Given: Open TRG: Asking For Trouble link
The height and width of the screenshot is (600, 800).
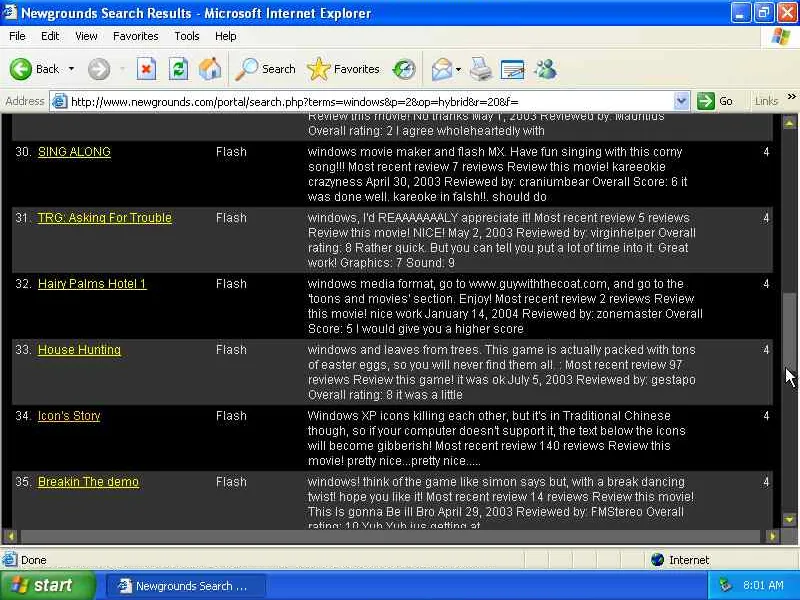Looking at the screenshot, I should point(105,218).
